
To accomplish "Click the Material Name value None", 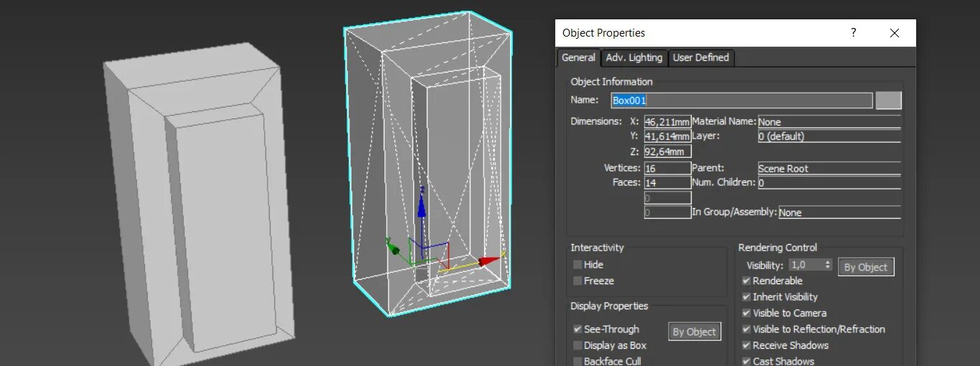I will tap(829, 122).
